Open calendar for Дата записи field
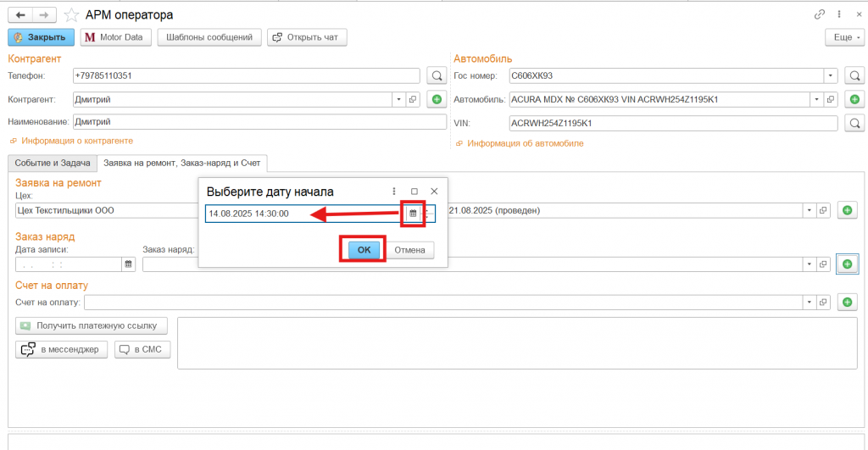 [129, 264]
